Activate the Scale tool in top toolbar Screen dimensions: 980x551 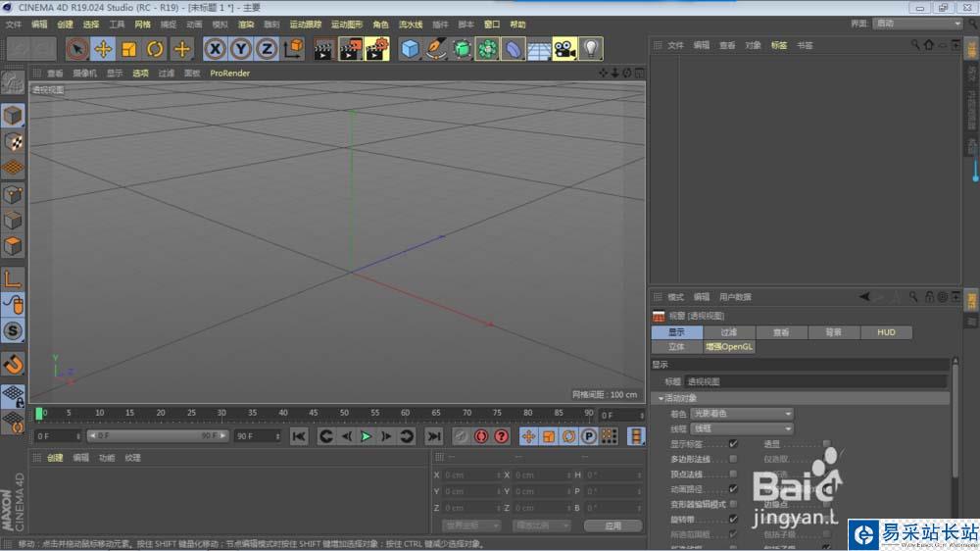129,49
